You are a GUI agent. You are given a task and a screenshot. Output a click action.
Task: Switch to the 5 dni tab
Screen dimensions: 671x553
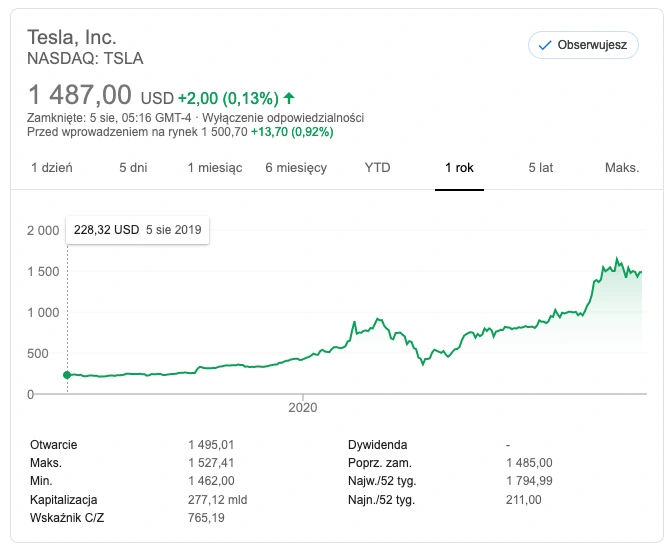[x=133, y=167]
